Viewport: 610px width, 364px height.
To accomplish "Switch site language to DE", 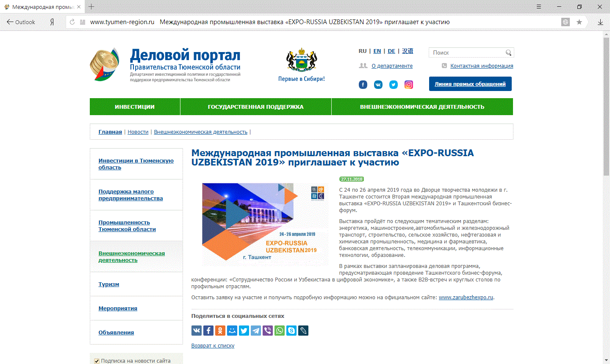I will coord(391,51).
